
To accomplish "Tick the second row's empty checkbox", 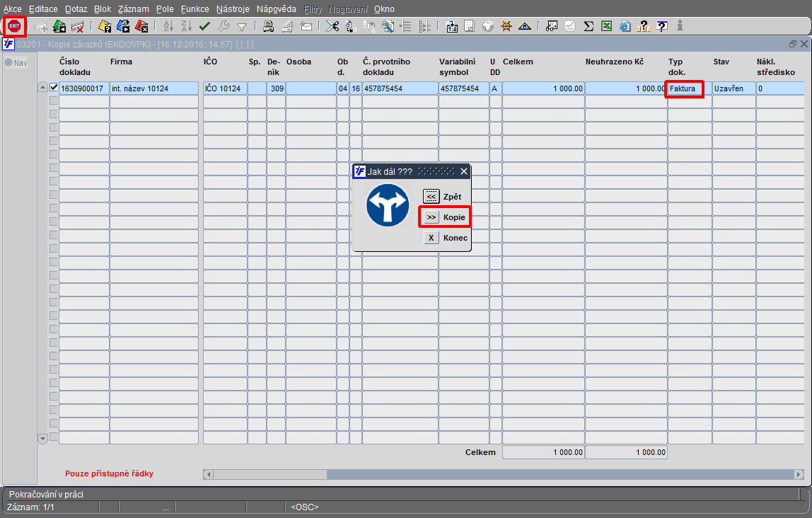I will point(54,100).
